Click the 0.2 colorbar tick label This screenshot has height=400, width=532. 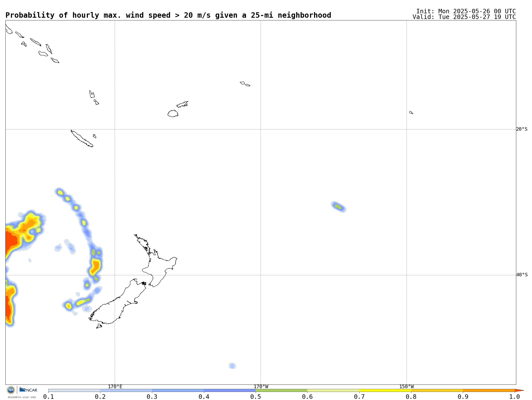100,397
